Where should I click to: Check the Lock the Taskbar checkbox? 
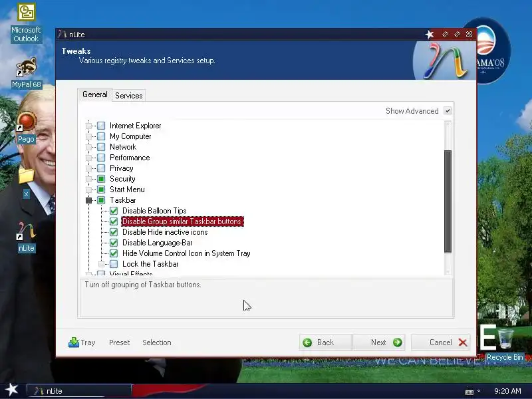(x=114, y=264)
